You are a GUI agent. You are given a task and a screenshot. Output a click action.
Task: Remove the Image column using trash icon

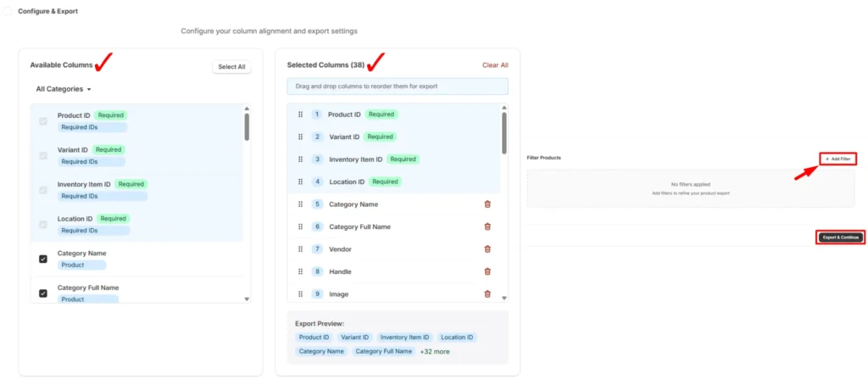coord(487,294)
